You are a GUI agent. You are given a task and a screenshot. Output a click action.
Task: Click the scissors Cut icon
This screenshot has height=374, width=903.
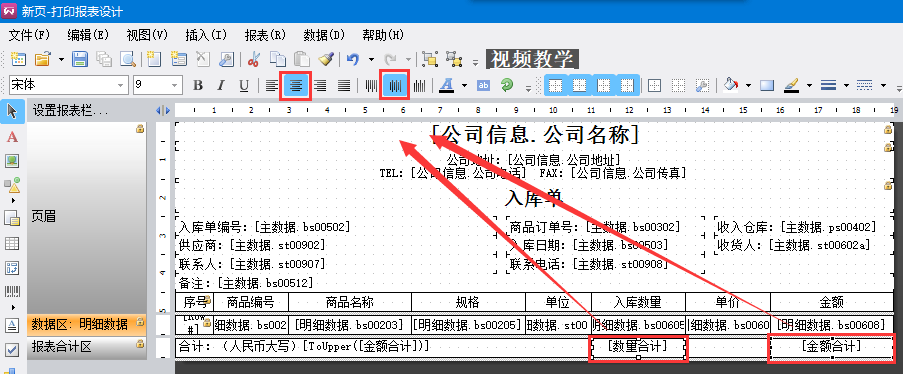click(x=253, y=59)
